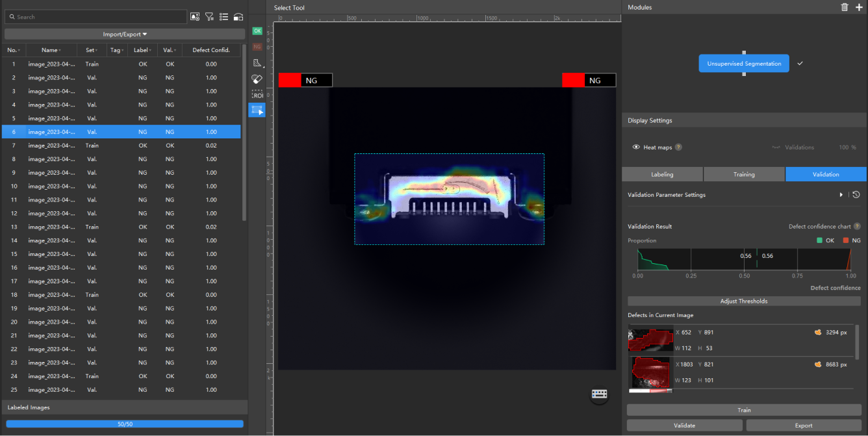Toggle the OK legend in confidence chart
The image size is (868, 436).
coord(824,240)
